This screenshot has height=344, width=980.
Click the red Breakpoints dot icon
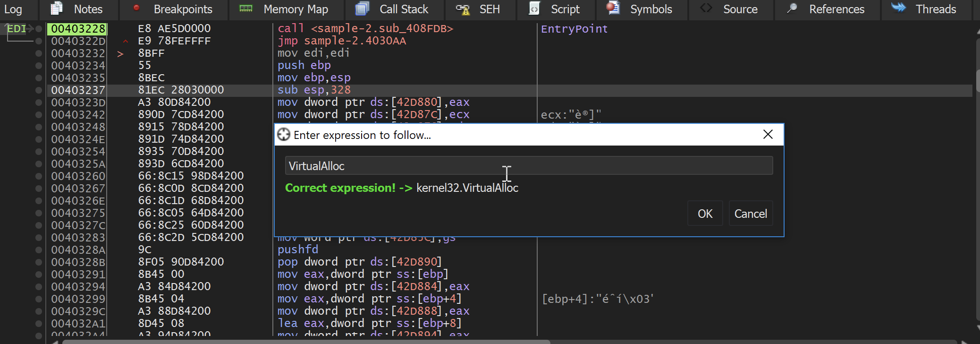click(136, 8)
